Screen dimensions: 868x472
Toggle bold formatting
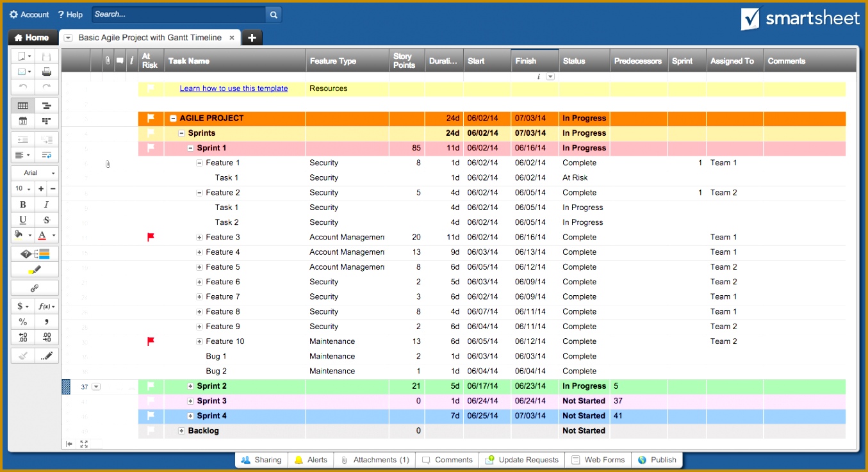pyautogui.click(x=22, y=204)
